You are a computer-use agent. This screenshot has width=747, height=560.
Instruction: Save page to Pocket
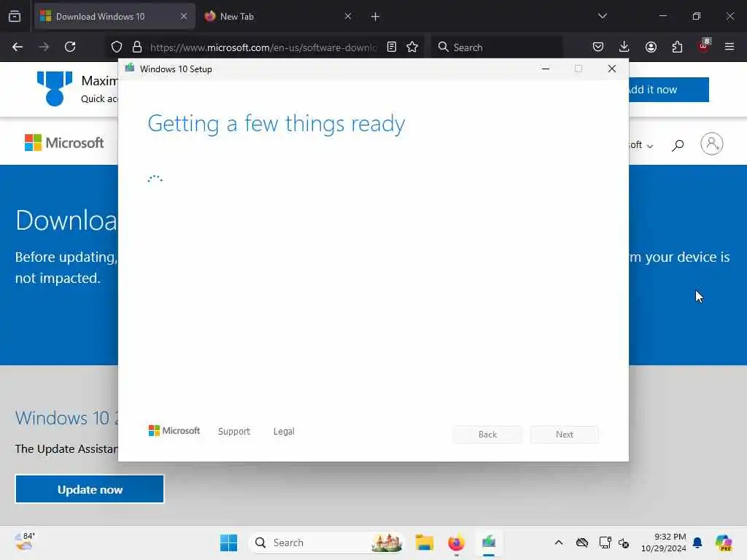click(x=598, y=47)
